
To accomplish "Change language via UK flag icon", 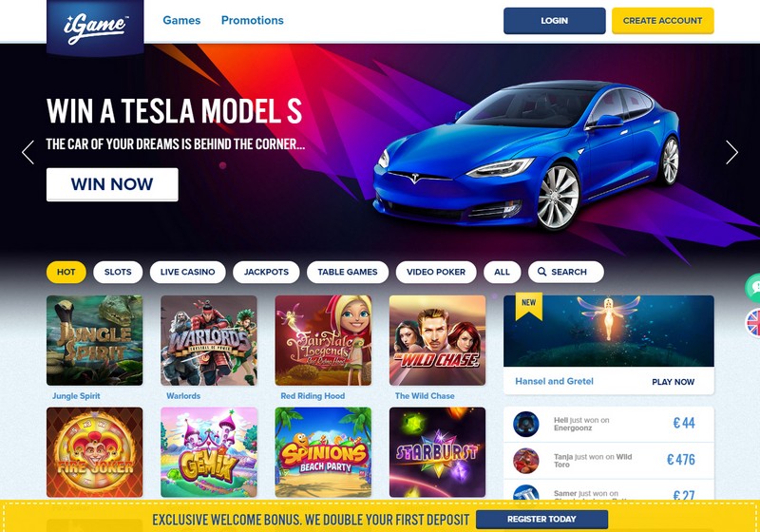I will pyautogui.click(x=752, y=323).
